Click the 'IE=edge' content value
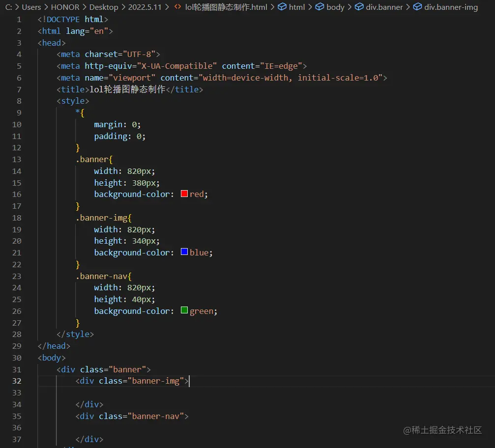The height and width of the screenshot is (448, 495). (x=281, y=66)
